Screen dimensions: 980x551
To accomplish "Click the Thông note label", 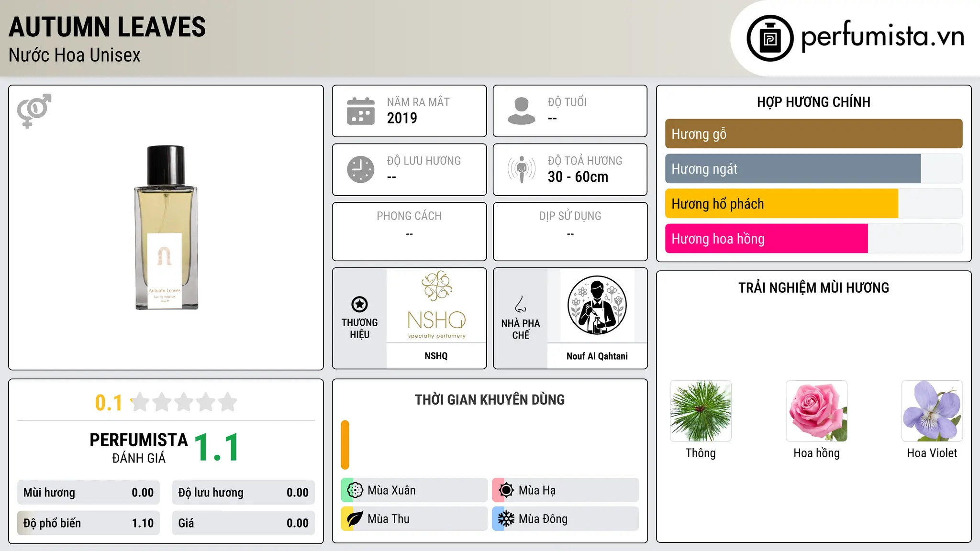I will point(701,453).
